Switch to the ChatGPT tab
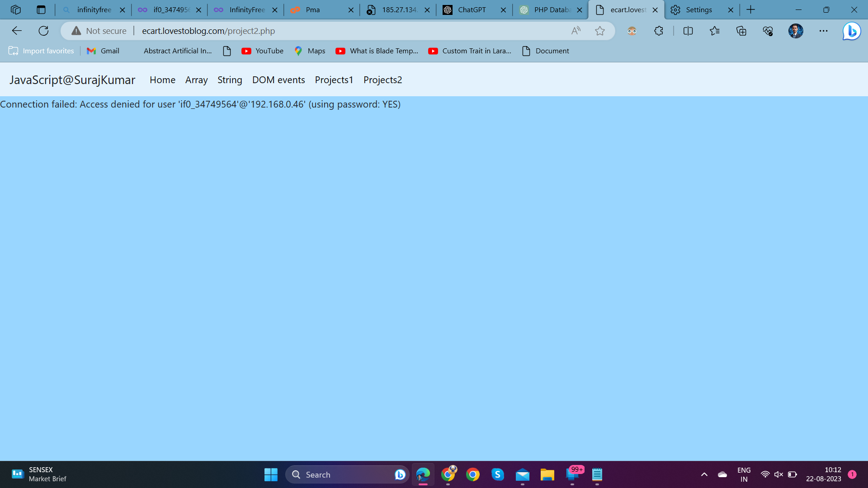The image size is (868, 488). (472, 9)
